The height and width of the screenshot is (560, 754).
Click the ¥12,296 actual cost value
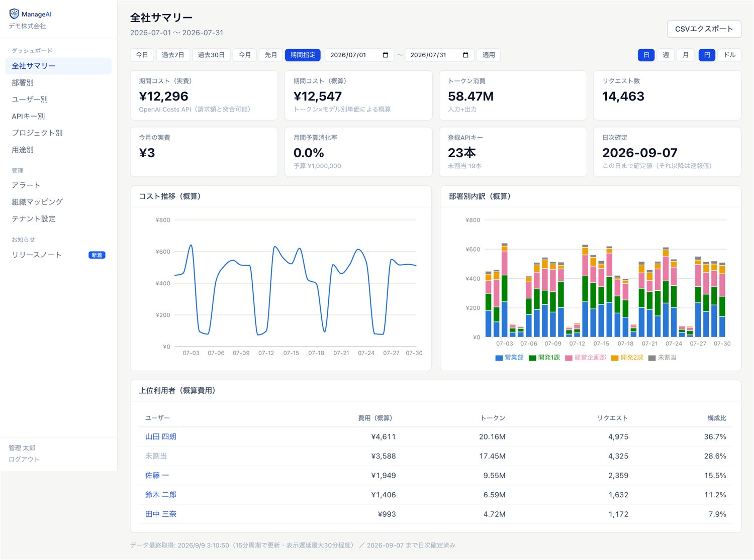pyautogui.click(x=163, y=96)
